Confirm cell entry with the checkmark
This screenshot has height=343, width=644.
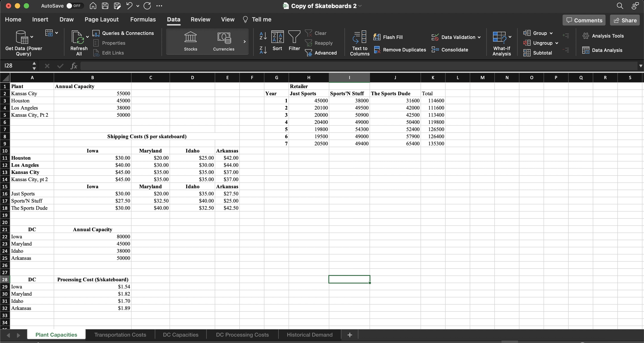(x=60, y=66)
